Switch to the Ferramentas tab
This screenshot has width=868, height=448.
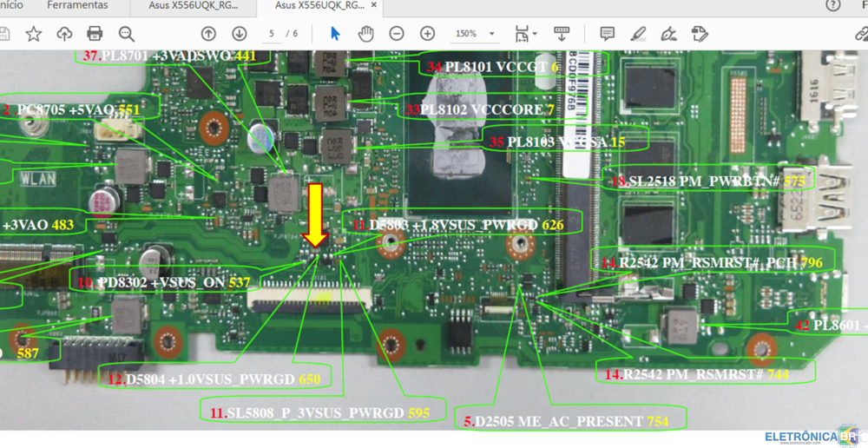(78, 5)
